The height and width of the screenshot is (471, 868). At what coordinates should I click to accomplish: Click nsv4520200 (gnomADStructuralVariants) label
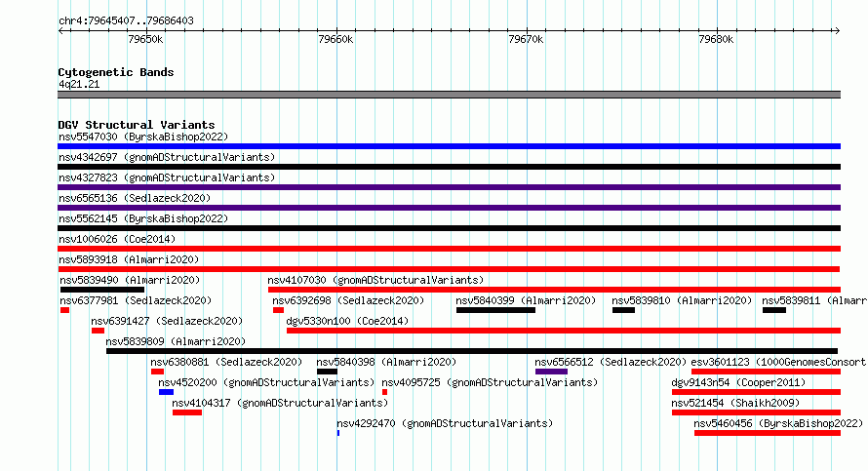[x=266, y=382]
